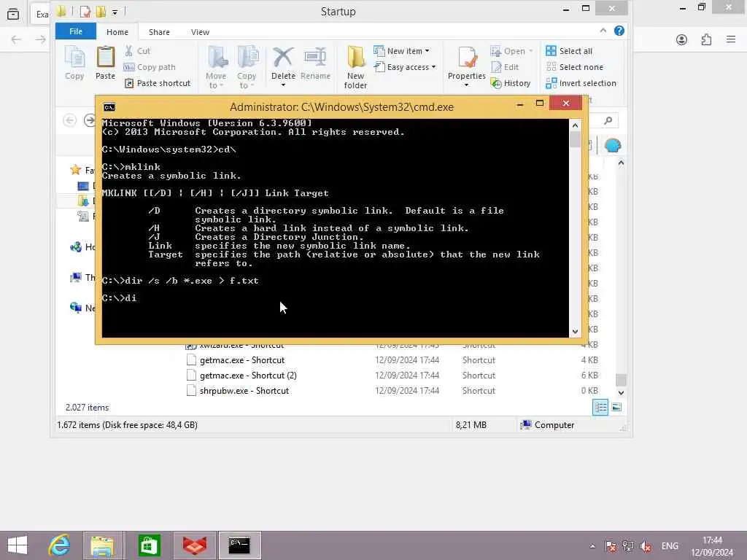The width and height of the screenshot is (747, 560).
Task: Open the New item dropdown
Action: [401, 51]
